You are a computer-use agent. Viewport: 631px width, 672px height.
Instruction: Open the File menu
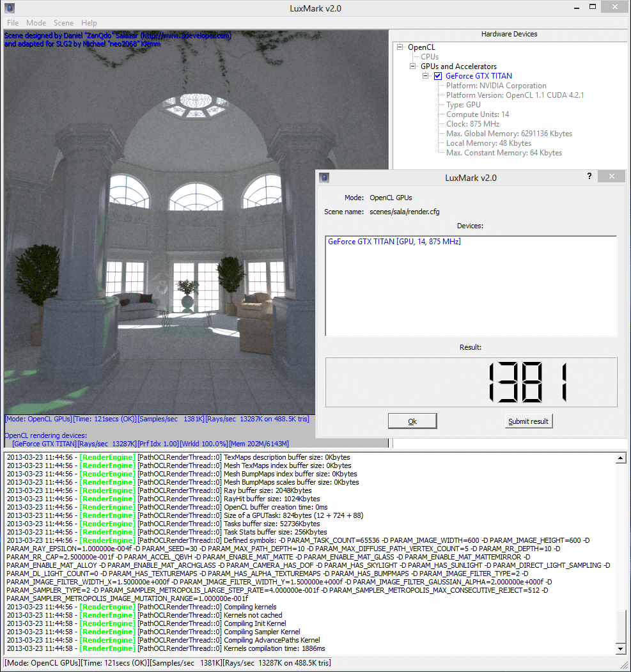12,23
